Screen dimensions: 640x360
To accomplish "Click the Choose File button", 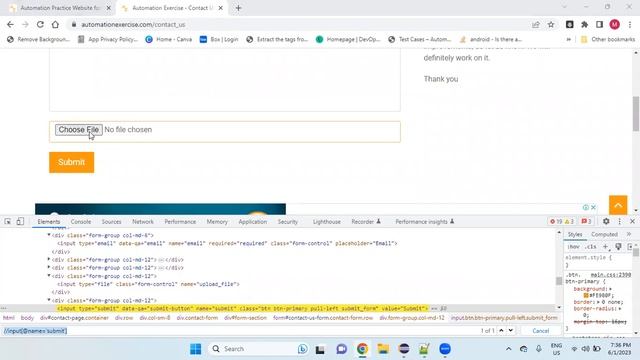I will (x=79, y=130).
